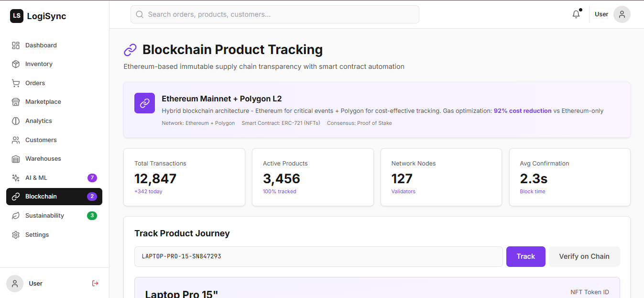Go to the Inventory page

(x=54, y=64)
